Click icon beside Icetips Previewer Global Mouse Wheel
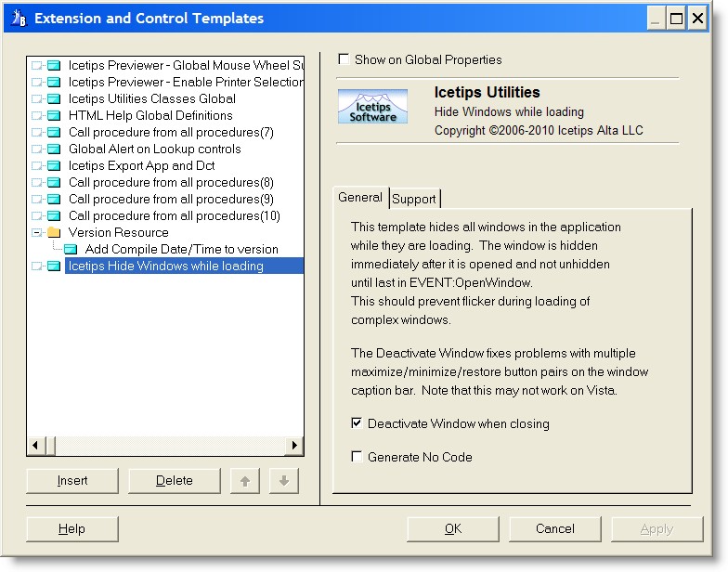This screenshot has width=728, height=572. (x=54, y=65)
